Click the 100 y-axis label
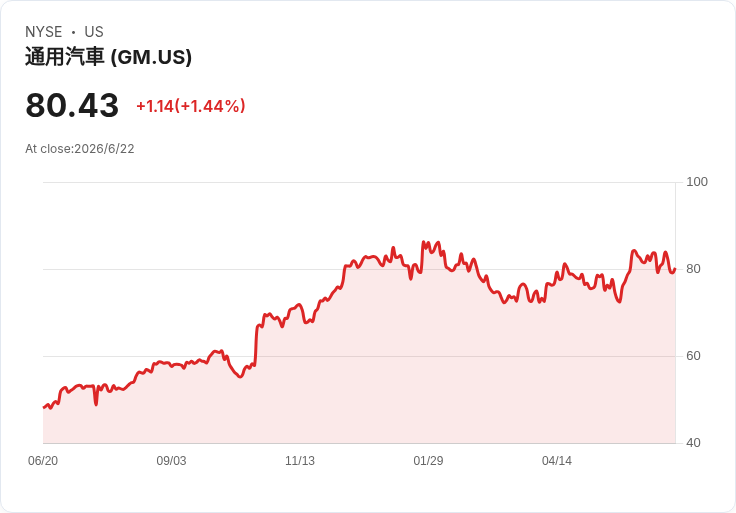Viewport: 736px width, 513px height. pyautogui.click(x=697, y=182)
